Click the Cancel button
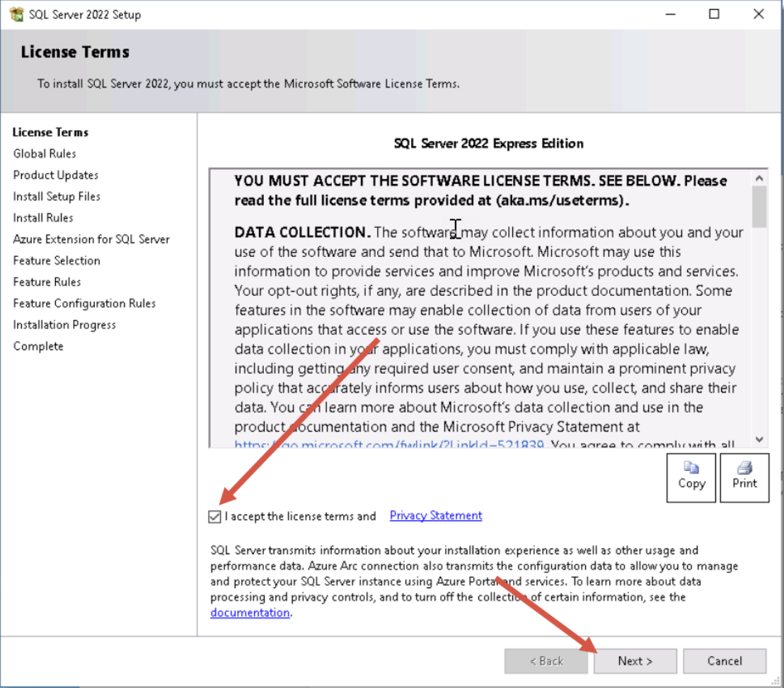This screenshot has height=688, width=784. pos(725,661)
